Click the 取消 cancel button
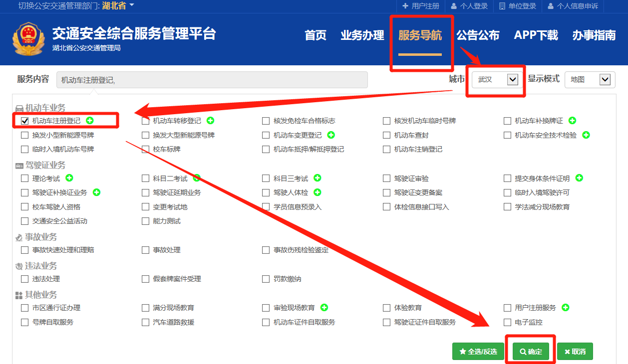The height and width of the screenshot is (364, 628). click(575, 352)
